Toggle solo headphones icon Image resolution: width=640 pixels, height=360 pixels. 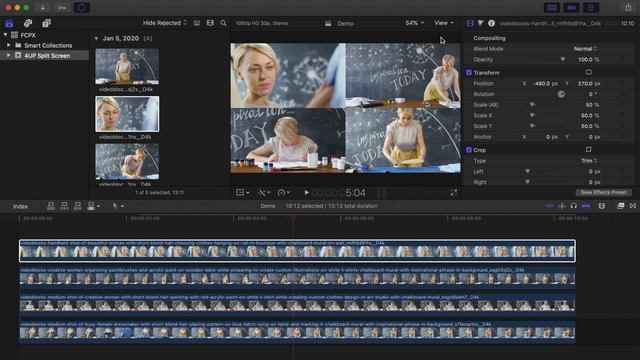click(573, 206)
